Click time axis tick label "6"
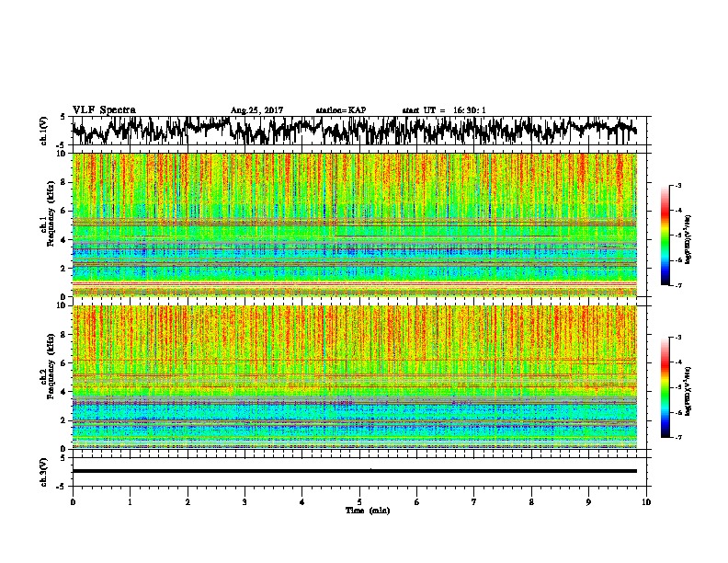The width and height of the screenshot is (728, 563). pyautogui.click(x=417, y=502)
